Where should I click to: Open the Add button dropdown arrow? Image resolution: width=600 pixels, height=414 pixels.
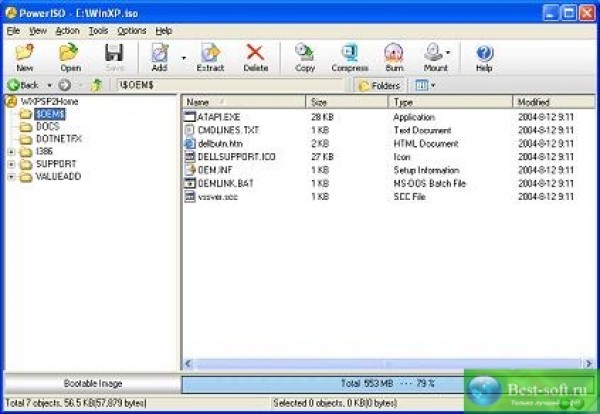tap(184, 58)
